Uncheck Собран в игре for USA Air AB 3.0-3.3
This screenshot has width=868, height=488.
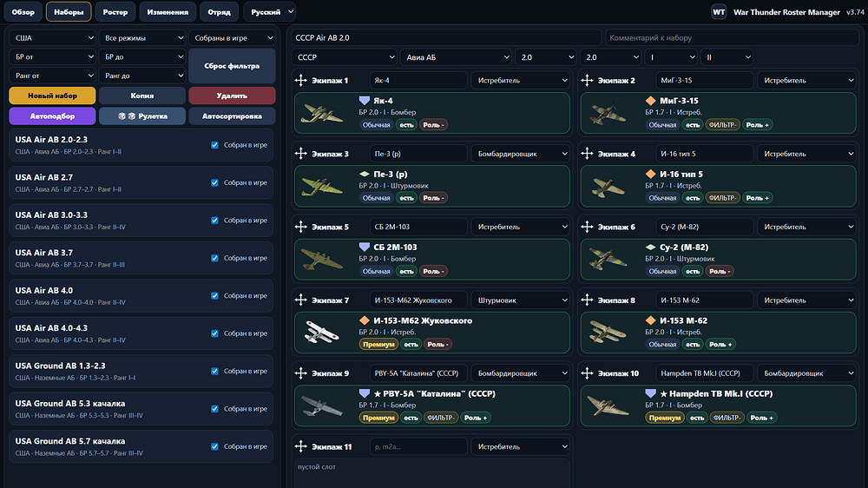[x=214, y=221]
